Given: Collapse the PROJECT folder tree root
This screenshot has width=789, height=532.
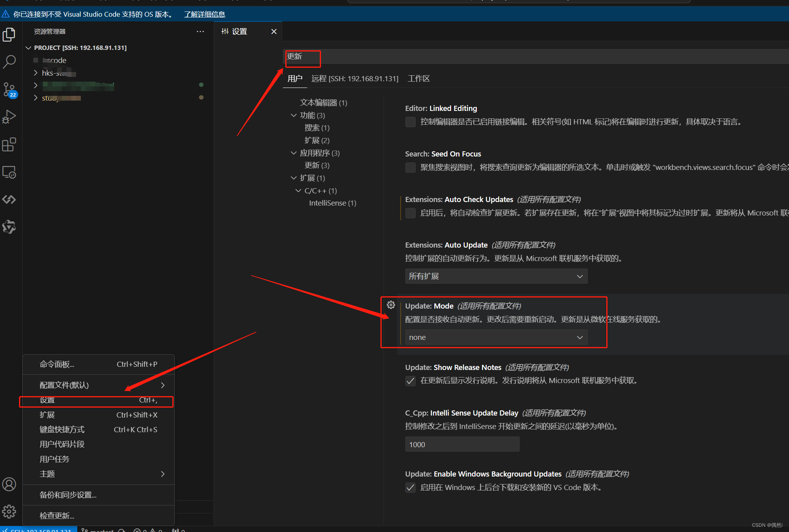Looking at the screenshot, I should coord(29,48).
